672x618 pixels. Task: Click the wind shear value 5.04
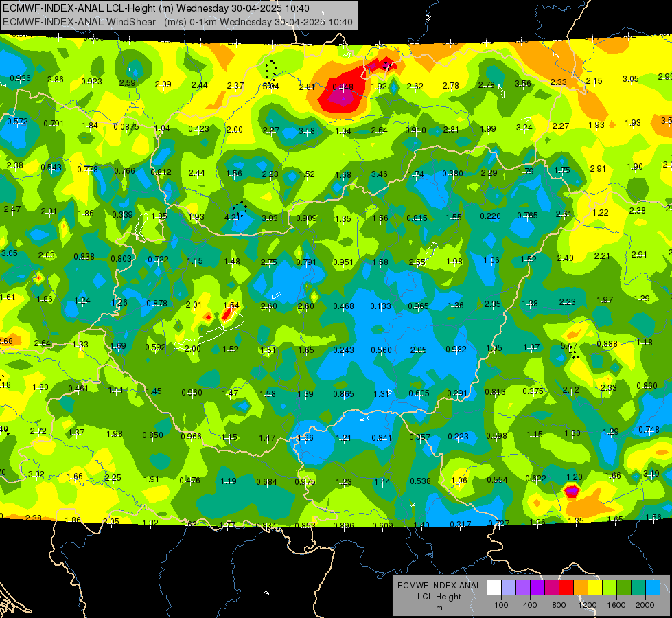271,87
